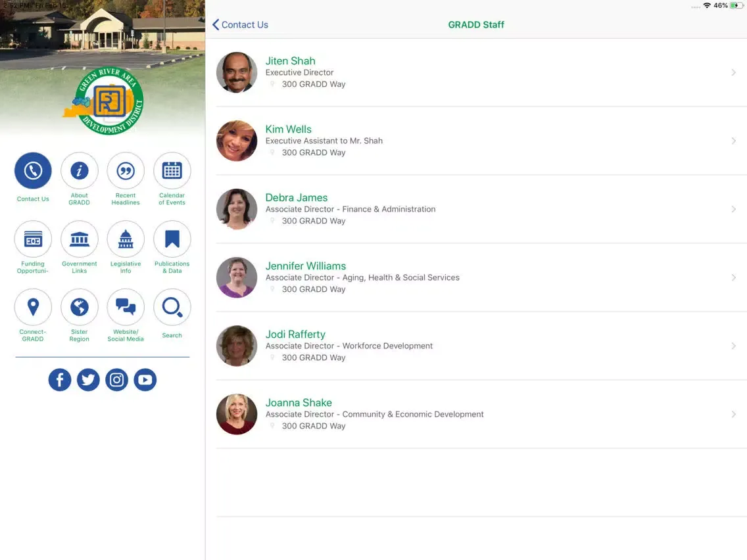Tap Joanna Shake's profile photo
This screenshot has height=560, width=747.
click(237, 414)
